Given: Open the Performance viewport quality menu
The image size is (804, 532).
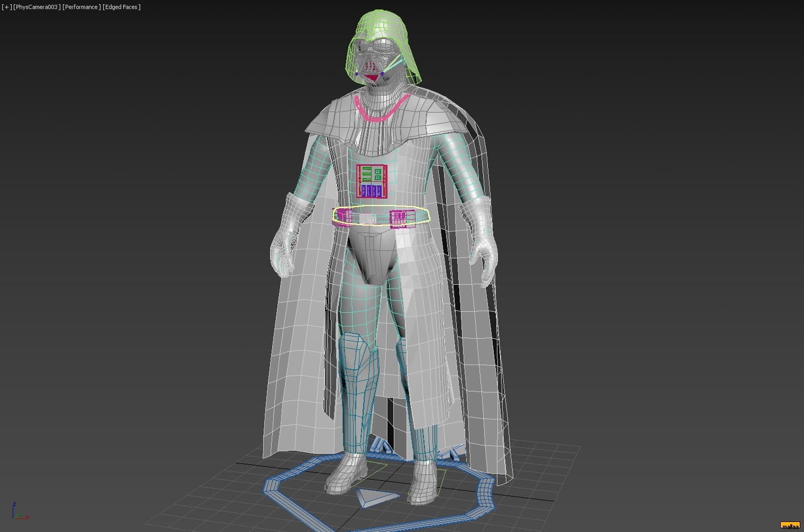Looking at the screenshot, I should [81, 7].
